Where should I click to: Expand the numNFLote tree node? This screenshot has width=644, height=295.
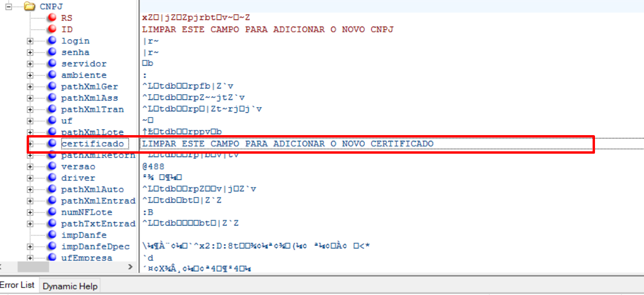30,212
